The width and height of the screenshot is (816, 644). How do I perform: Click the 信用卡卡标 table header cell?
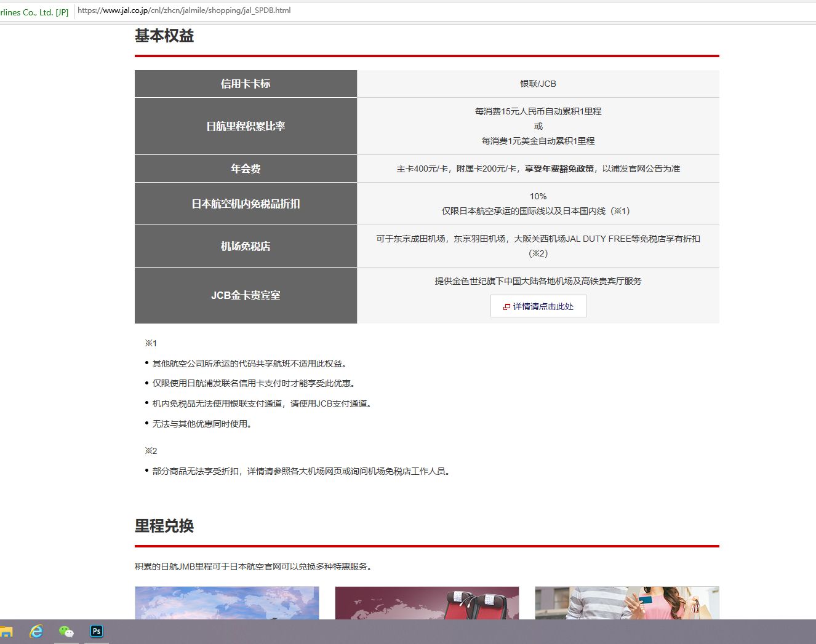(x=246, y=84)
